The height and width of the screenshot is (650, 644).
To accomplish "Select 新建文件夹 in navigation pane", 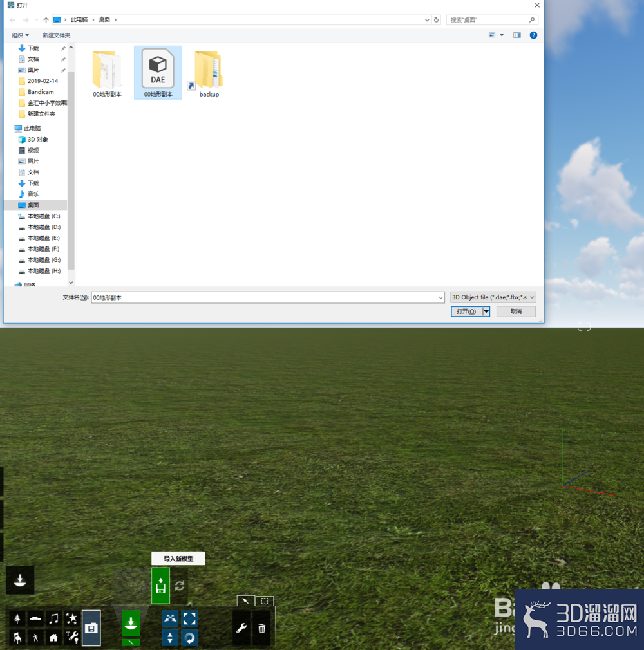I will (37, 114).
